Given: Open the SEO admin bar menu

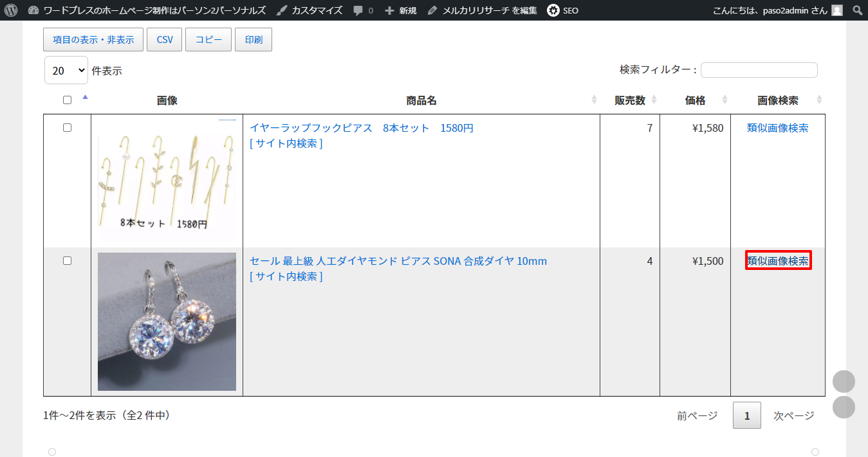Looking at the screenshot, I should click(562, 10).
